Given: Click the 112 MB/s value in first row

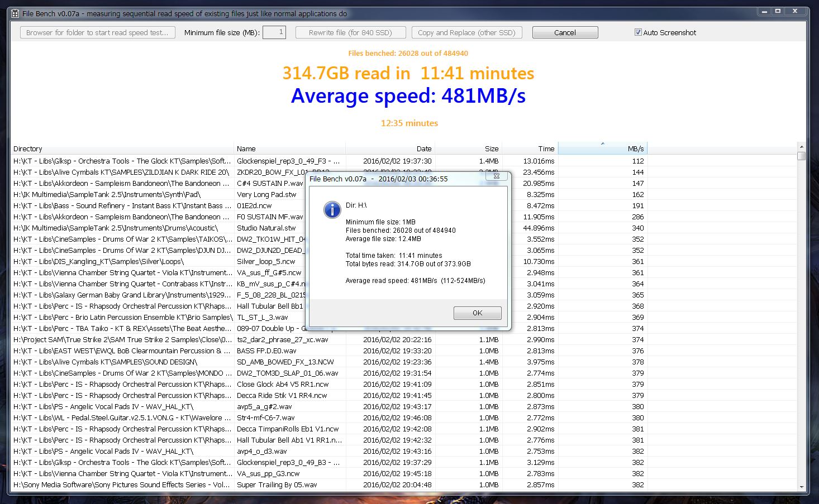Looking at the screenshot, I should click(x=638, y=161).
